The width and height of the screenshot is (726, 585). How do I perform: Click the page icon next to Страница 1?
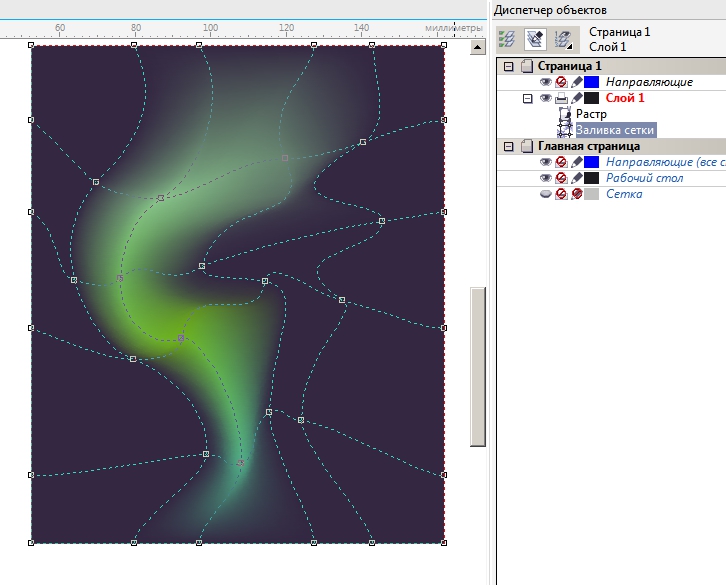click(x=526, y=66)
